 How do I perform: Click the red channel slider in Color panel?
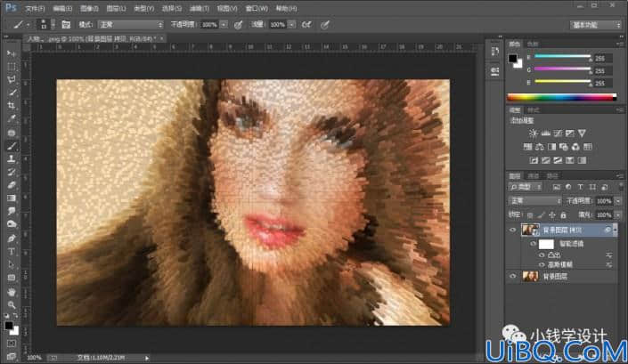tap(562, 56)
